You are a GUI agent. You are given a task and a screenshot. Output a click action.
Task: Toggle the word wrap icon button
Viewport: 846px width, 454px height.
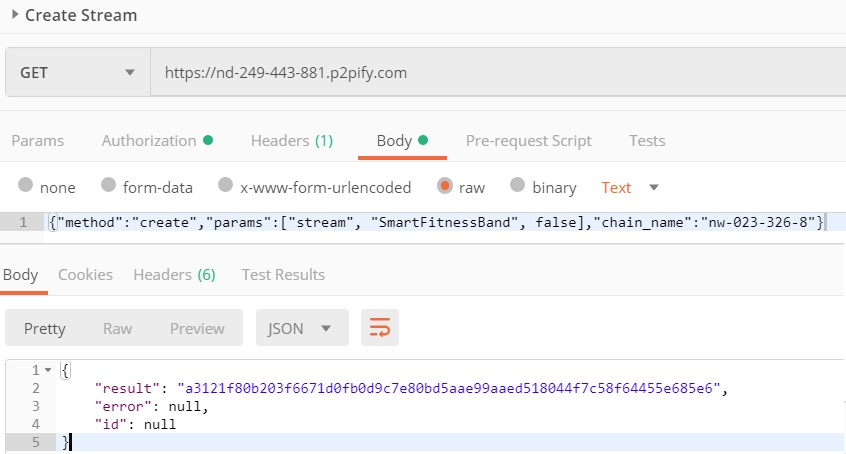380,328
